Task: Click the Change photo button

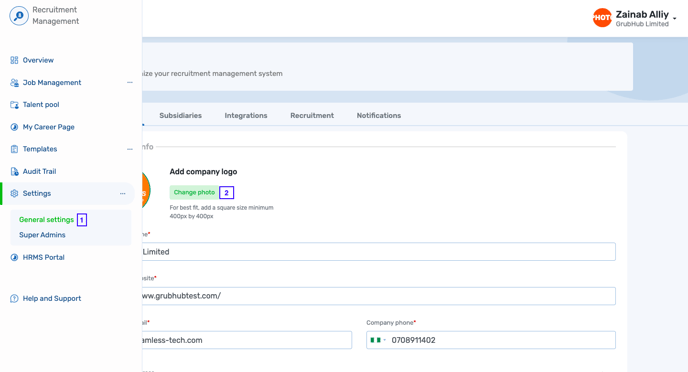Action: (194, 192)
